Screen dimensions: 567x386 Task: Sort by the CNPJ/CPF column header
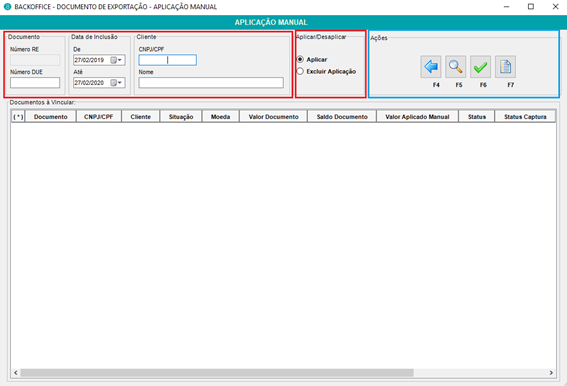[99, 117]
